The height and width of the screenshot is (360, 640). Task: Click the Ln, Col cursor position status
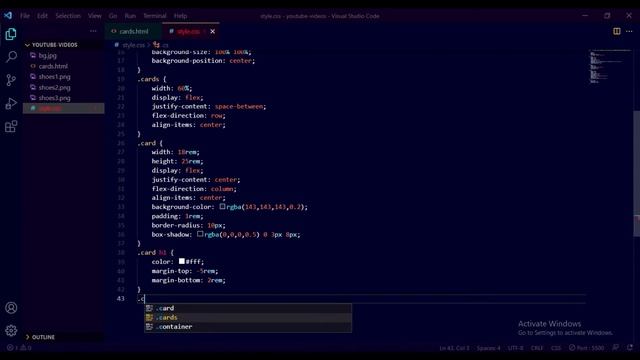click(454, 348)
